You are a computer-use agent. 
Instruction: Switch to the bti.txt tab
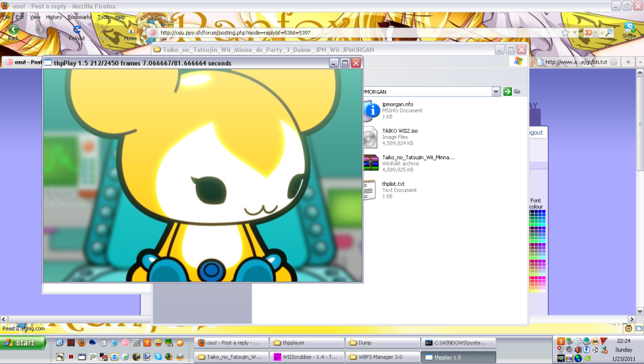577,62
